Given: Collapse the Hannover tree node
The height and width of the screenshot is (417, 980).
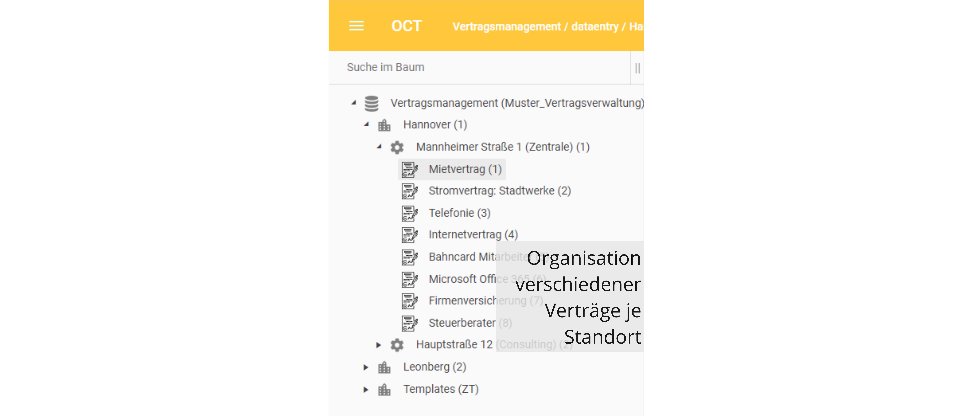Looking at the screenshot, I should [x=366, y=124].
